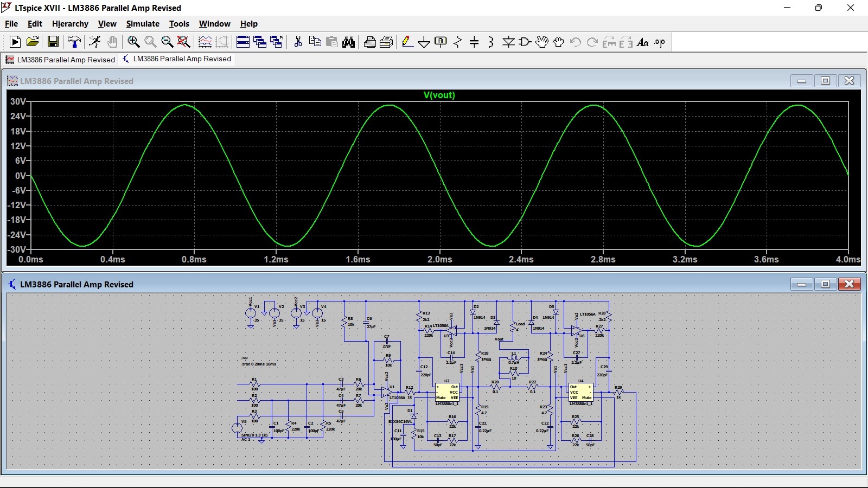Image resolution: width=868 pixels, height=488 pixels.
Task: Open print setup printer icon
Action: coord(370,42)
